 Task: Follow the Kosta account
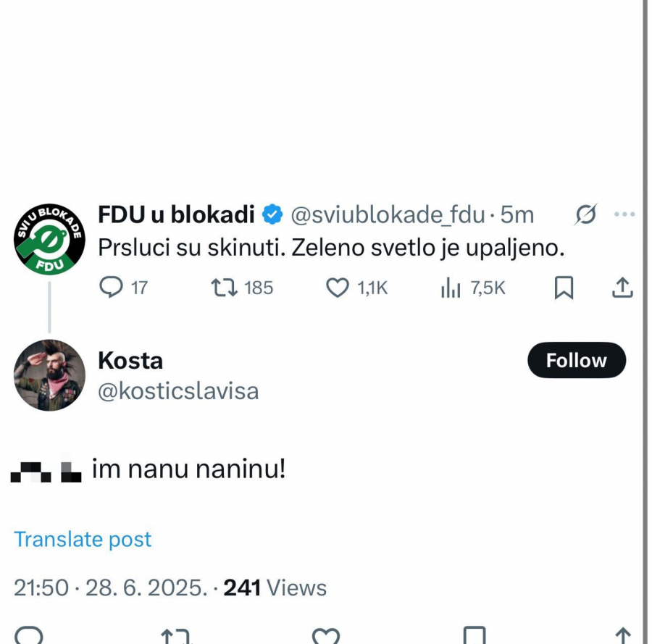click(x=576, y=360)
